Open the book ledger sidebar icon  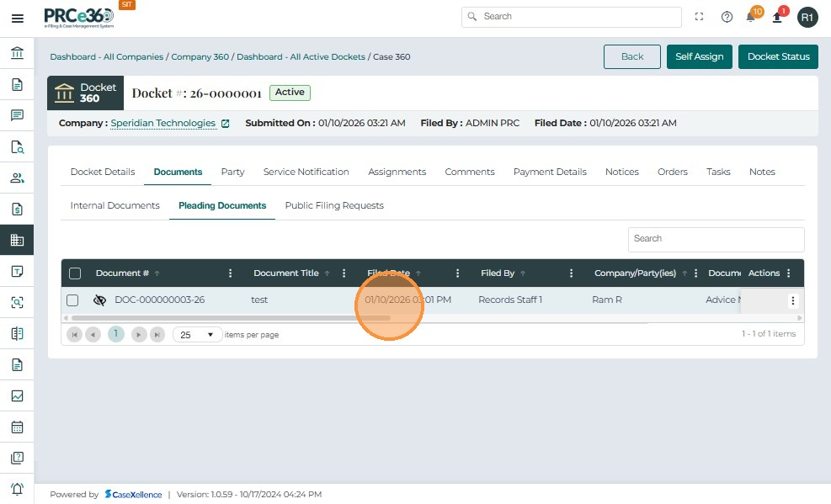click(x=17, y=333)
